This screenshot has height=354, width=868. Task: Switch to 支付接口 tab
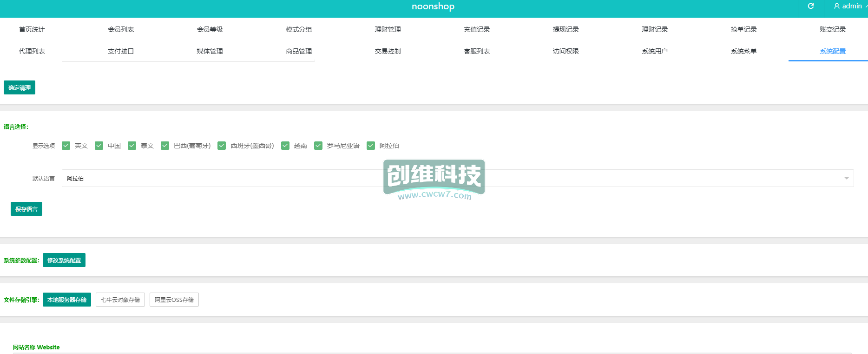(x=121, y=51)
